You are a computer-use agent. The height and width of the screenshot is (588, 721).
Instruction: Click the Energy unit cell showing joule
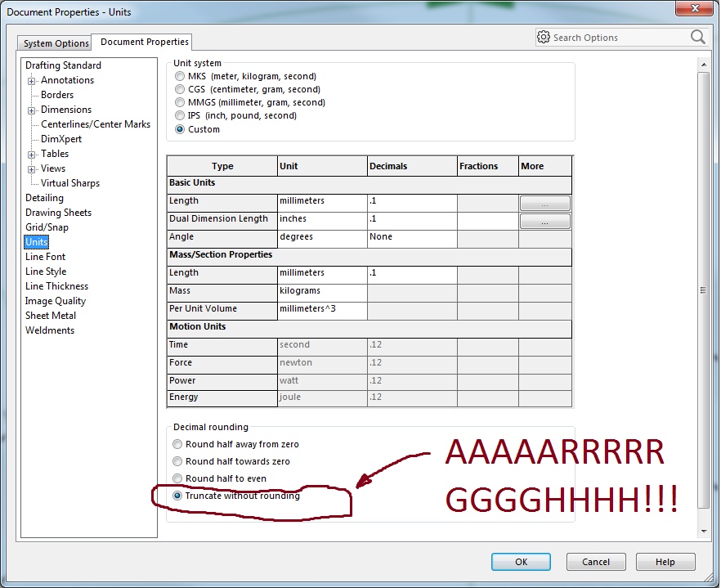point(322,399)
